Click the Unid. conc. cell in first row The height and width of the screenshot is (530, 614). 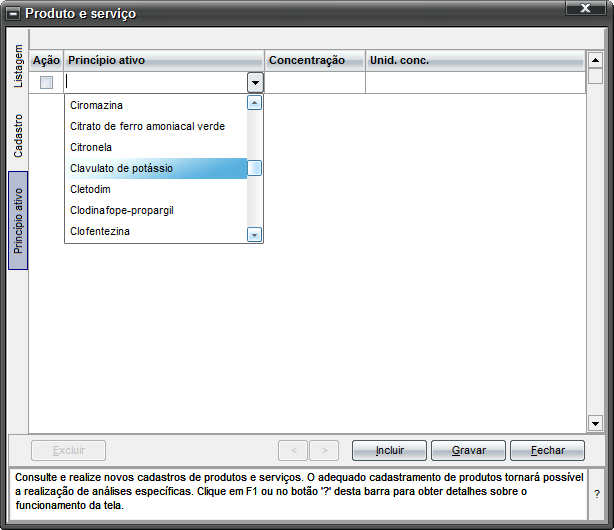pos(475,83)
